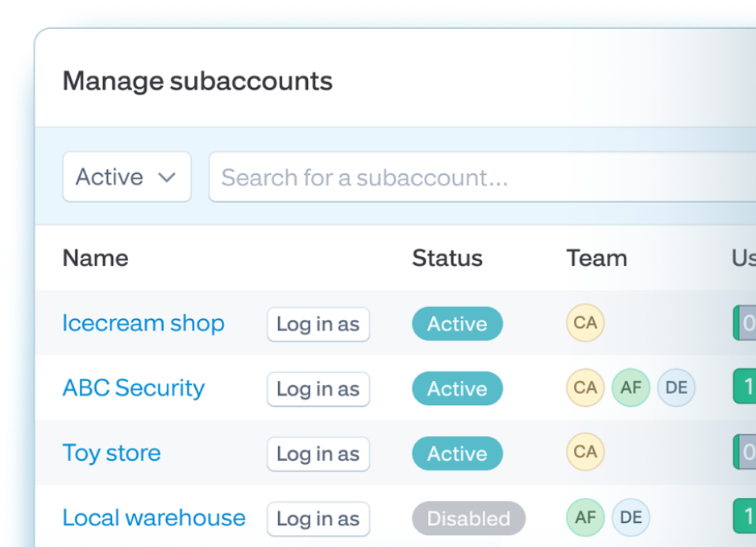Open the ABC Security subaccount

tap(134, 387)
